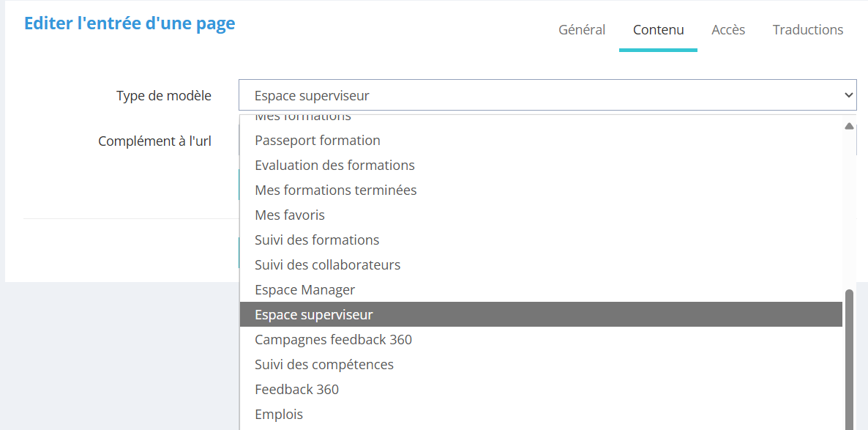Click the scrollbar up arrow

coord(849,126)
